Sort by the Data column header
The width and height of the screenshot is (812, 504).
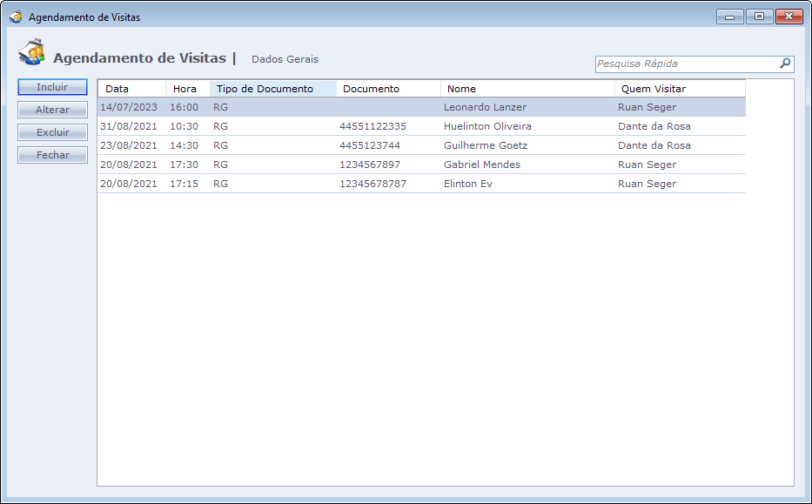click(x=131, y=89)
